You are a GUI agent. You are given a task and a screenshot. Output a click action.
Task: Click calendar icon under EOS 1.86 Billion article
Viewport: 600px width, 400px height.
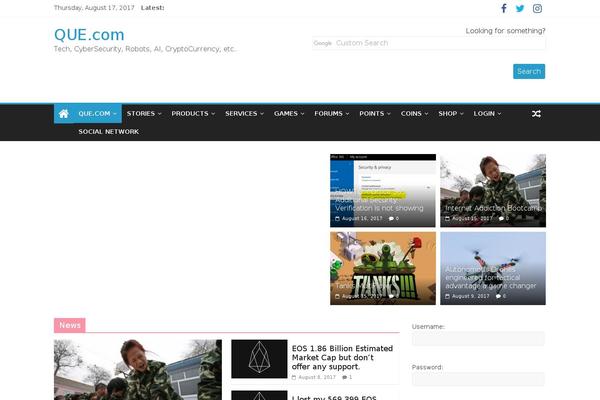point(294,377)
